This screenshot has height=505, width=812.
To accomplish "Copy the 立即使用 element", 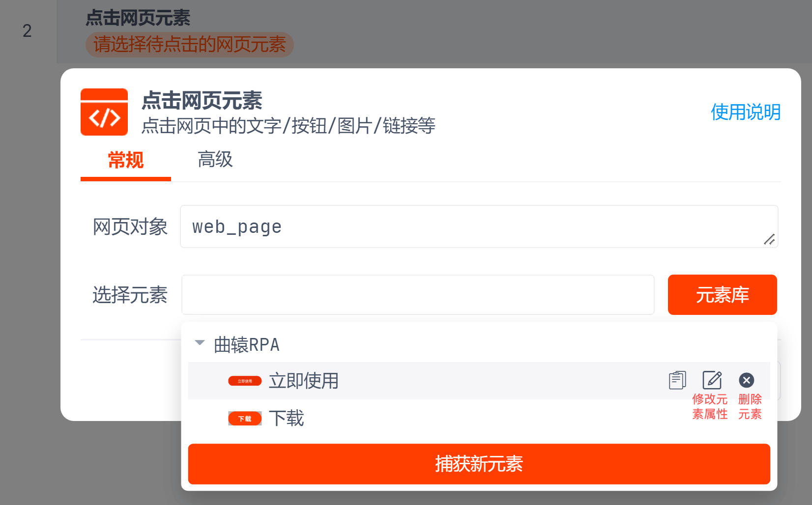I will (677, 380).
